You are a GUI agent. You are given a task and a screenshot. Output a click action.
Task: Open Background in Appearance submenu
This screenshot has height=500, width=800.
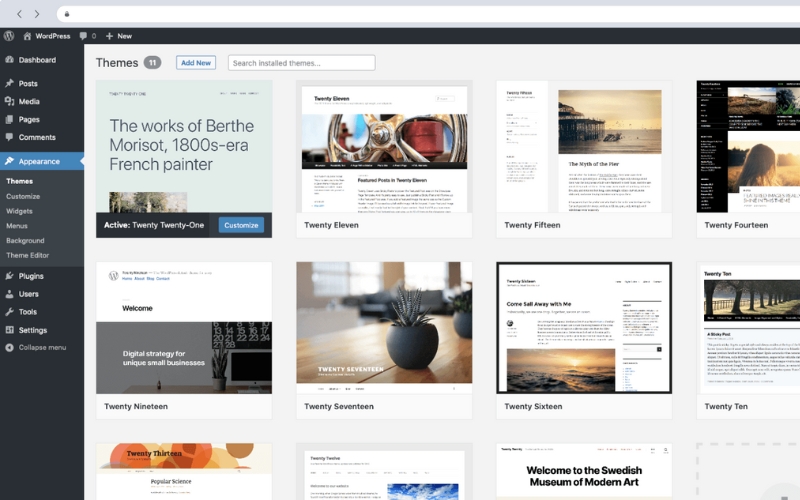click(x=25, y=240)
